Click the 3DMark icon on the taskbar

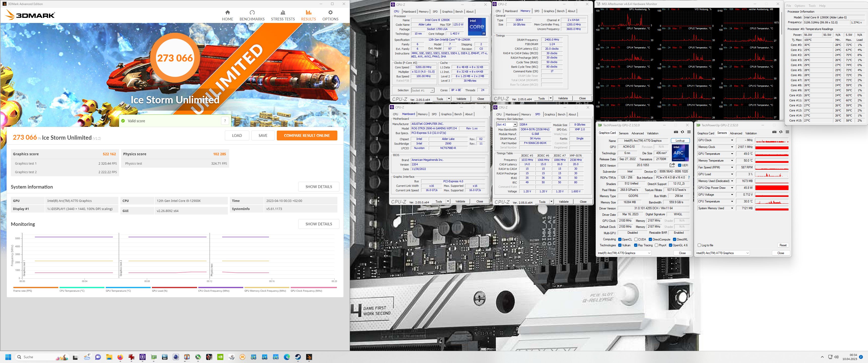click(x=309, y=357)
